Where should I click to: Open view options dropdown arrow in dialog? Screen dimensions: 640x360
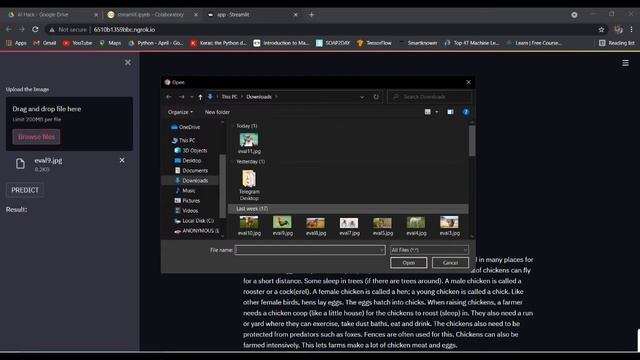point(437,112)
